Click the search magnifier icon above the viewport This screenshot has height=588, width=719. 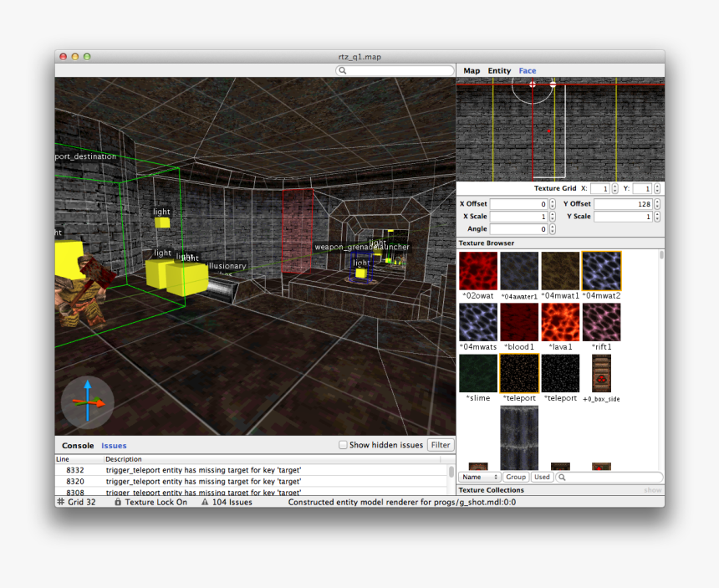click(x=342, y=70)
